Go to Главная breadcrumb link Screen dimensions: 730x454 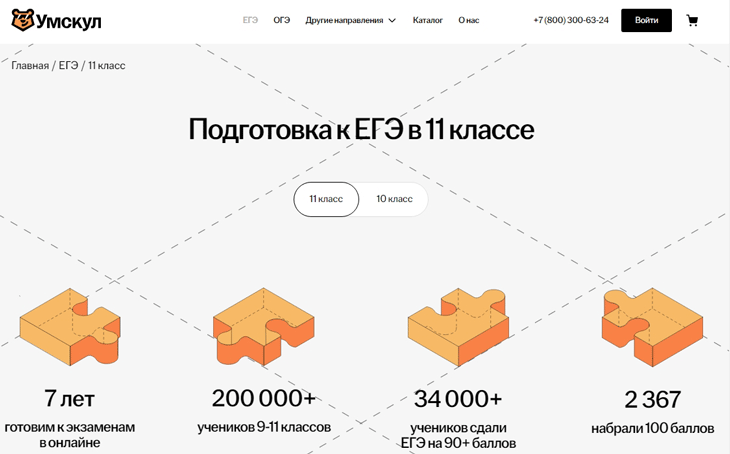click(x=30, y=66)
